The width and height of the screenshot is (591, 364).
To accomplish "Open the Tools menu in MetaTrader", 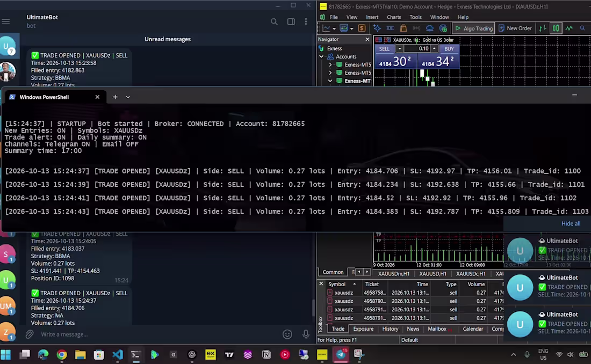I will [x=415, y=17].
